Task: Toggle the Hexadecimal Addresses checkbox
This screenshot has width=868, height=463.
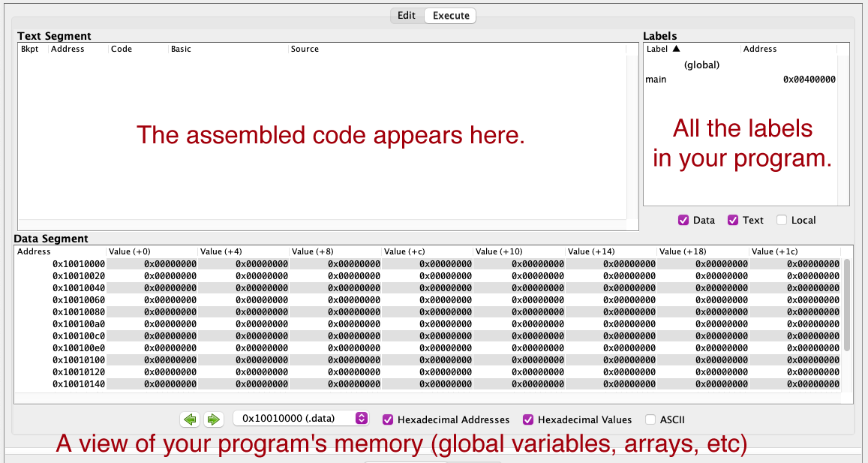Action: (x=388, y=419)
